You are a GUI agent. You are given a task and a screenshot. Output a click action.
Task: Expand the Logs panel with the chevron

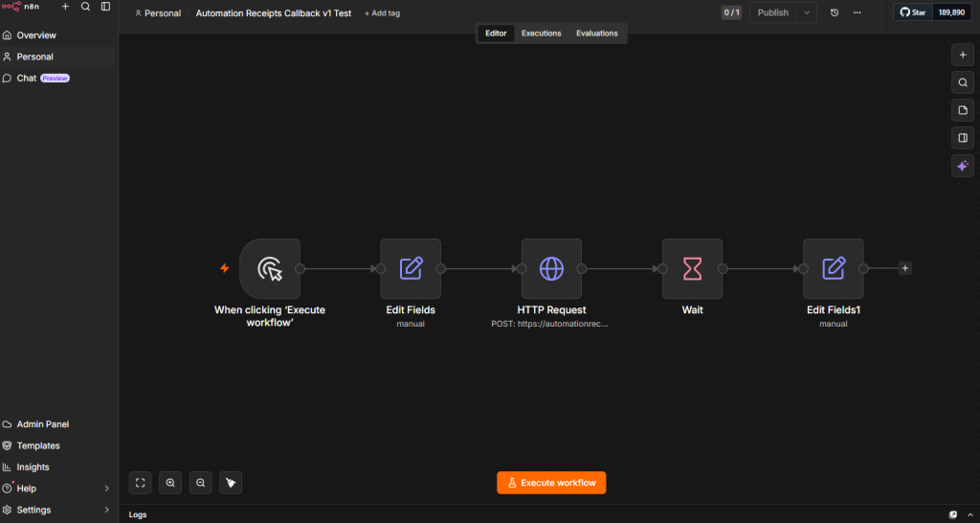tap(969, 515)
